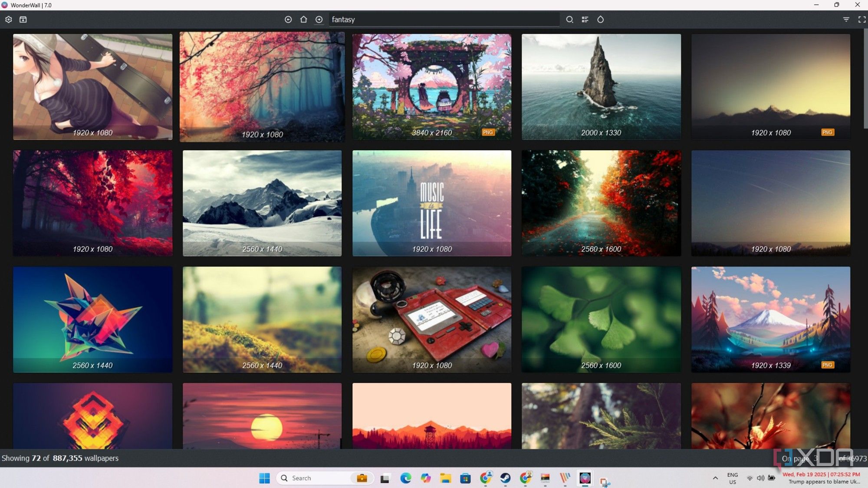868x488 pixels.
Task: Go forward using the right arrow icon
Action: 319,20
